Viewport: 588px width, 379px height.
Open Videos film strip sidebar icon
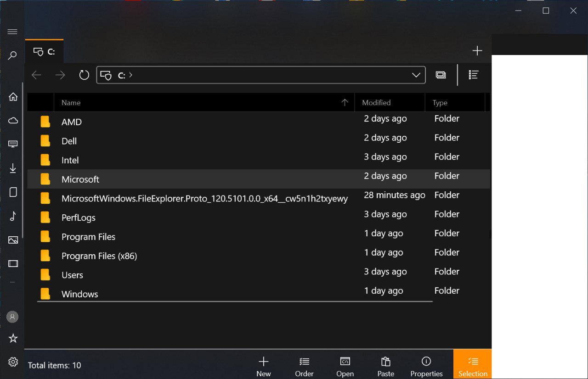pyautogui.click(x=13, y=263)
